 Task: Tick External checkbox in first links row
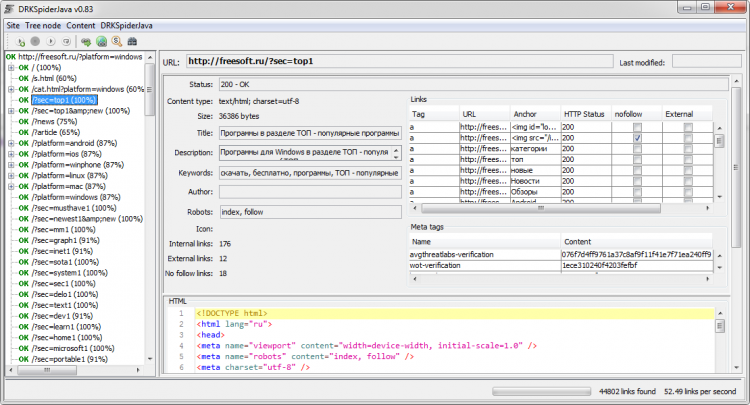tap(687, 128)
